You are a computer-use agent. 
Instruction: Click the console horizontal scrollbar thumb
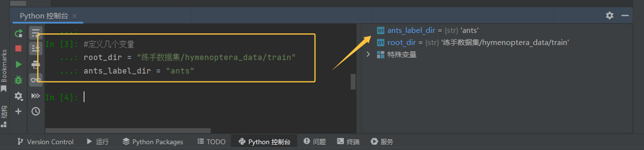click(128, 131)
